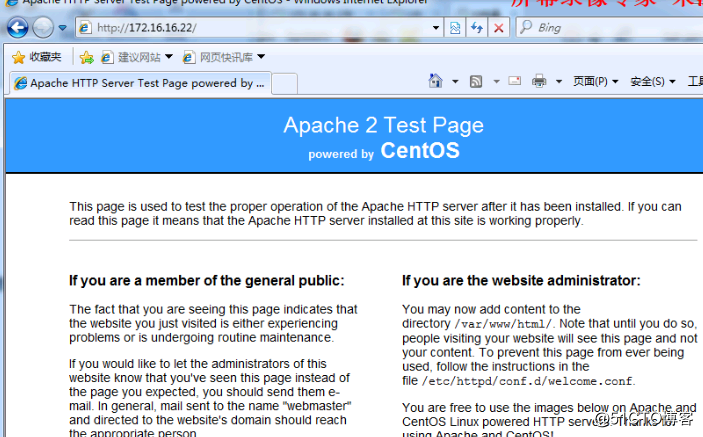703x437 pixels.
Task: Open the 建议网站 suggested sites link
Action: click(131, 57)
